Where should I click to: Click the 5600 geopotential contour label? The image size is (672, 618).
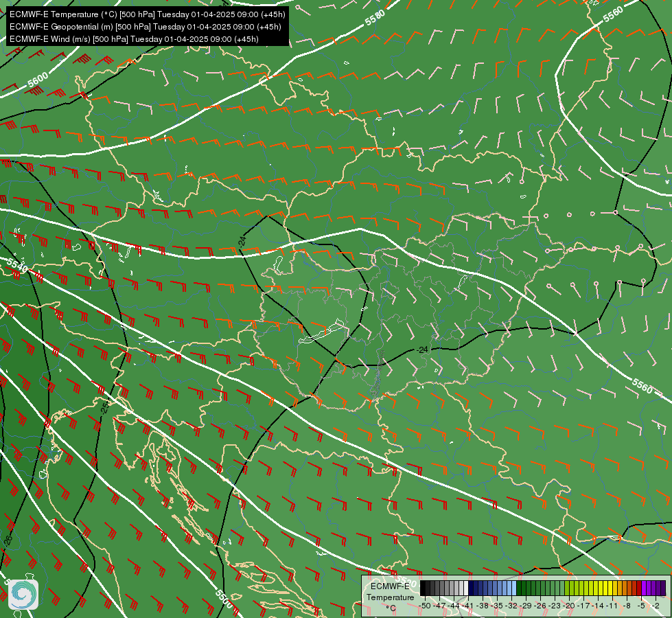tap(38, 80)
